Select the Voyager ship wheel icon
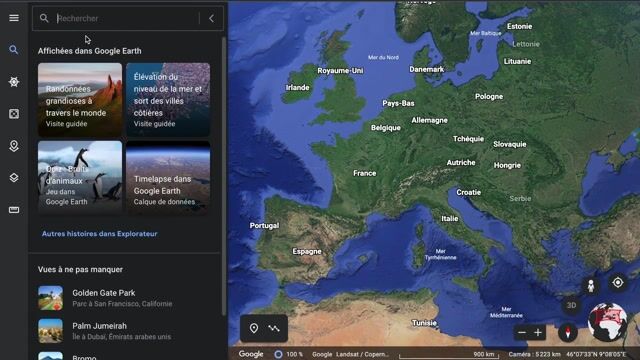This screenshot has height=360, width=640. tap(14, 82)
